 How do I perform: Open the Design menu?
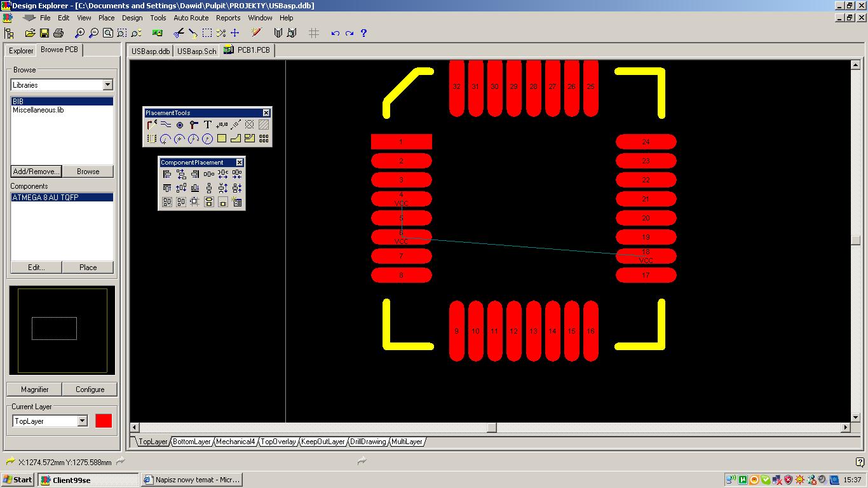pyautogui.click(x=132, y=18)
